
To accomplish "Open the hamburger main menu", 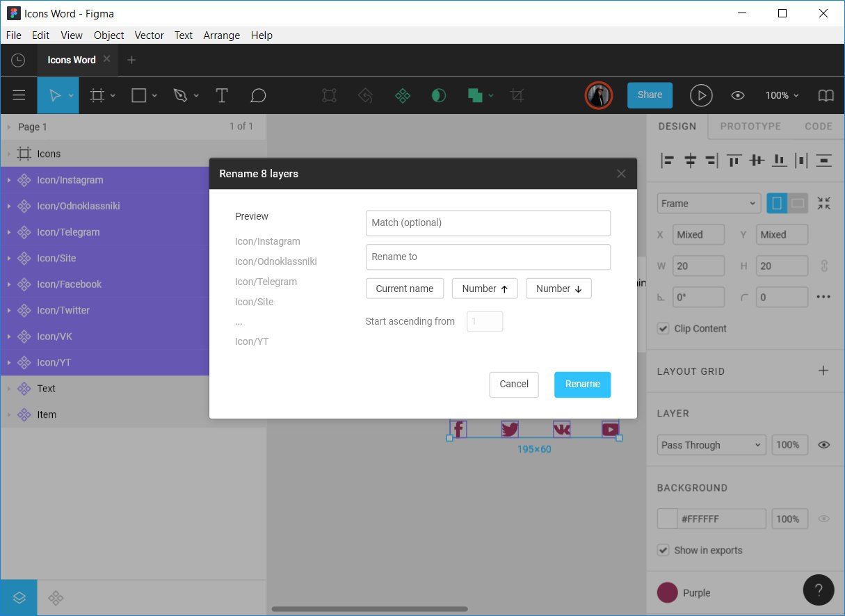I will pos(19,95).
